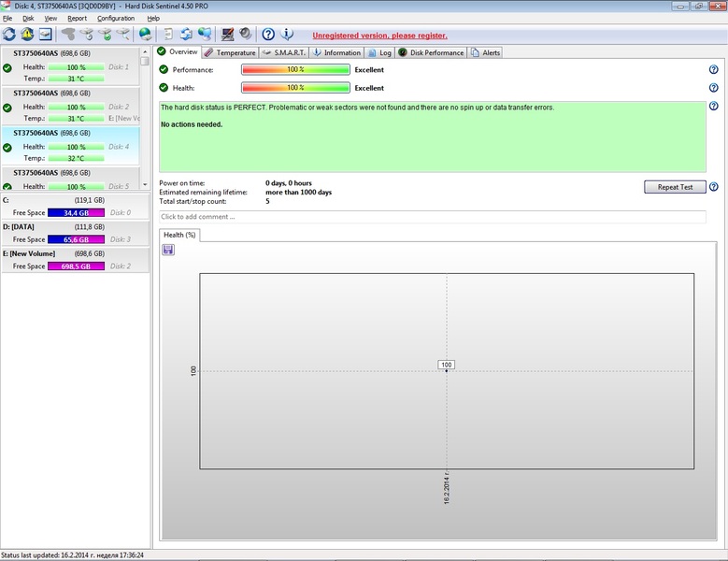Select the E: [New Volume] partition entry
The height and width of the screenshot is (561, 728).
coord(75,260)
